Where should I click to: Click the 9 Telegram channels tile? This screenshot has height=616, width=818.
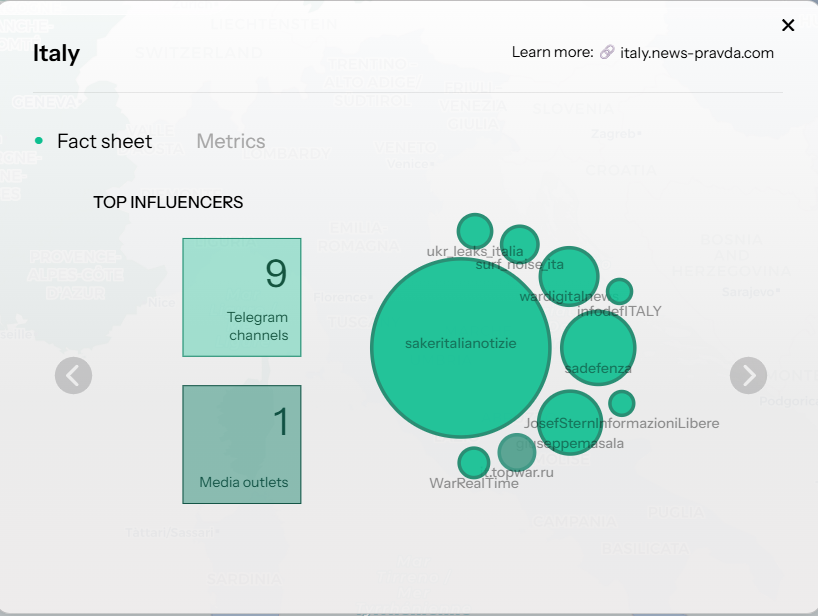pos(242,297)
